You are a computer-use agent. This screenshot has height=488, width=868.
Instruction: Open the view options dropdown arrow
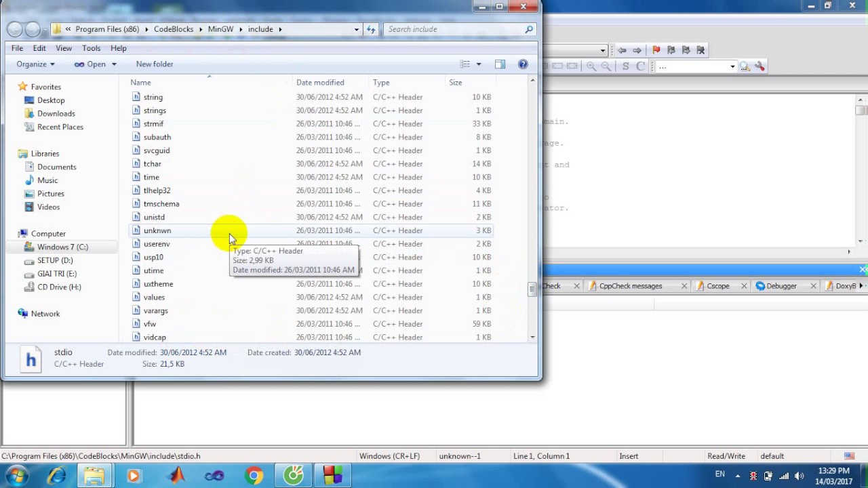(478, 64)
